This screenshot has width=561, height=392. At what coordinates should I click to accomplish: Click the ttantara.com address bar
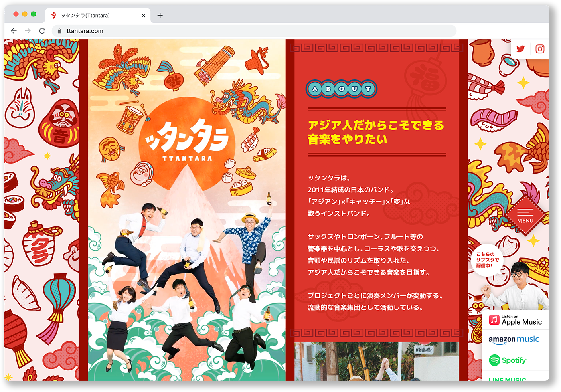click(x=254, y=31)
